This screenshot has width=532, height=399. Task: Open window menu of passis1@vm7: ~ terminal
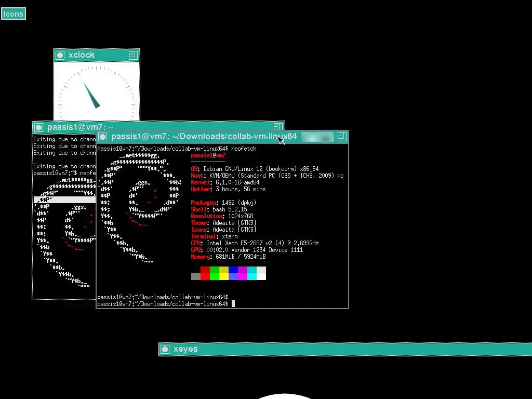(x=38, y=128)
